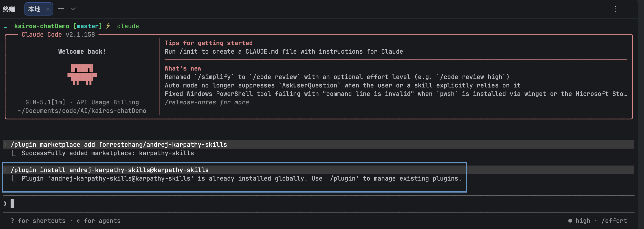
Task: Click the 'Tips for getting started' heading
Action: (208, 43)
